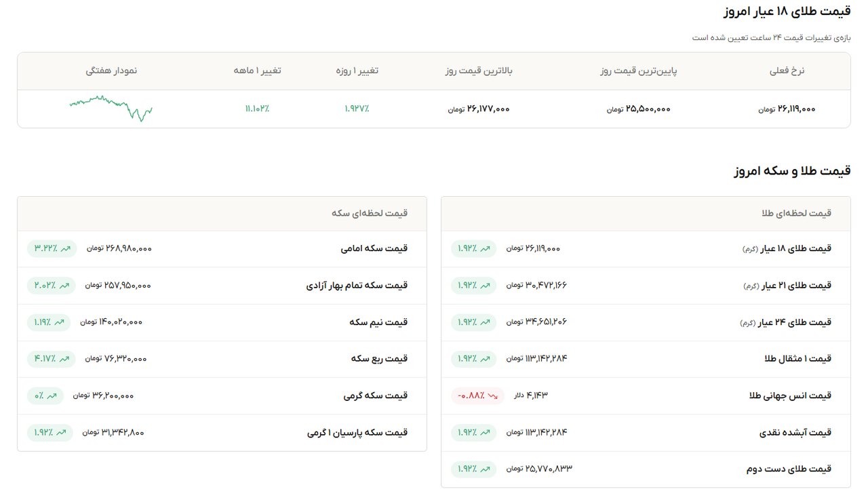
Task: Open the قیمت سکه امامی row link
Action: 374,249
